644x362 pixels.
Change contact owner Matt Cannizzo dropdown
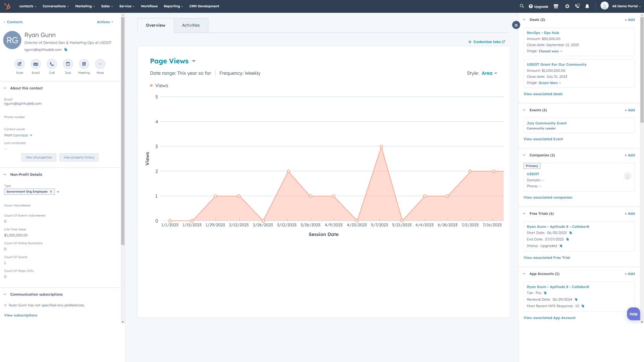(x=18, y=135)
